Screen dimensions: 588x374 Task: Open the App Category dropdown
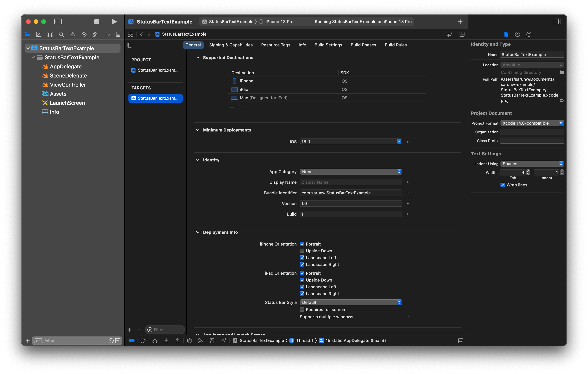[x=351, y=172]
